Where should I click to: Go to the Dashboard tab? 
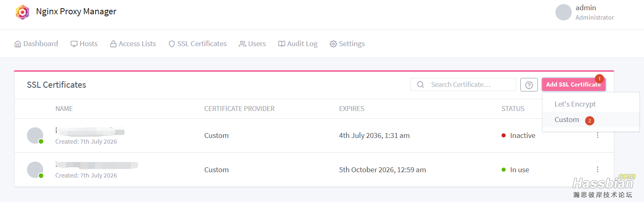[36, 44]
